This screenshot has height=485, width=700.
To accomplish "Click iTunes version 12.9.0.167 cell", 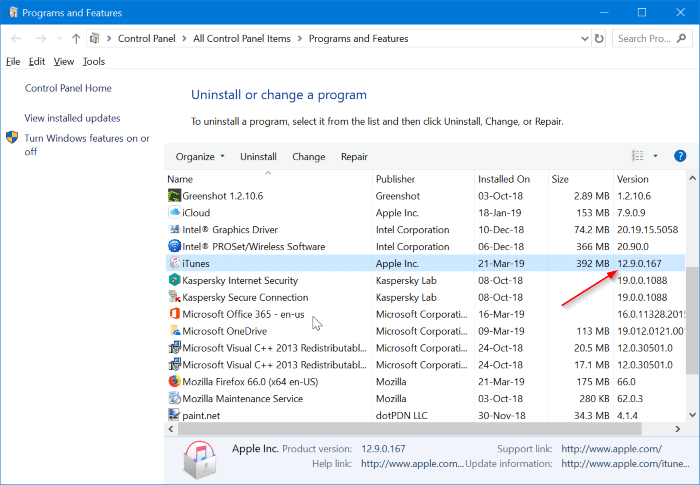I will [639, 263].
